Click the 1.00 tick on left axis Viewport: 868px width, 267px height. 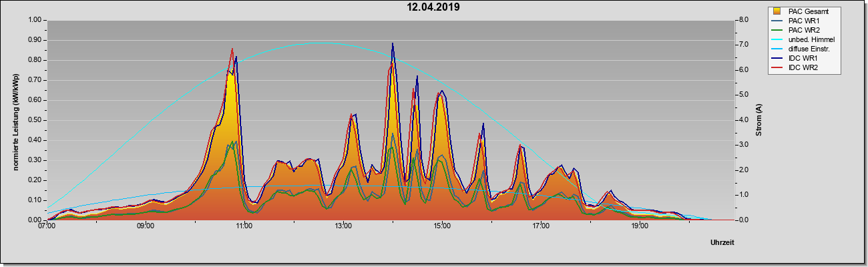tap(33, 20)
